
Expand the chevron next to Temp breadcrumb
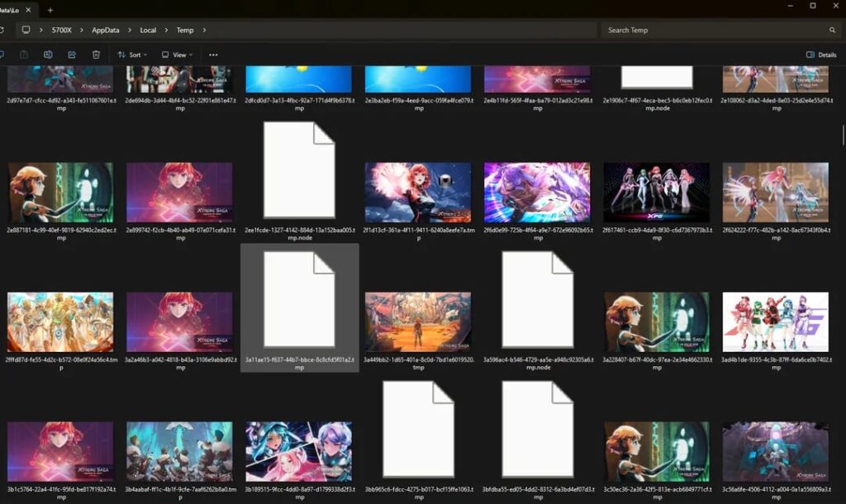[x=203, y=30]
